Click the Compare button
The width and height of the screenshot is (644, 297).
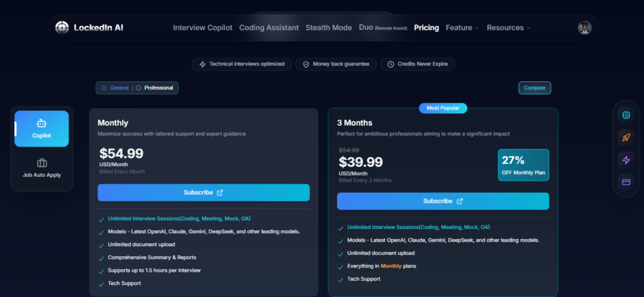pyautogui.click(x=535, y=88)
